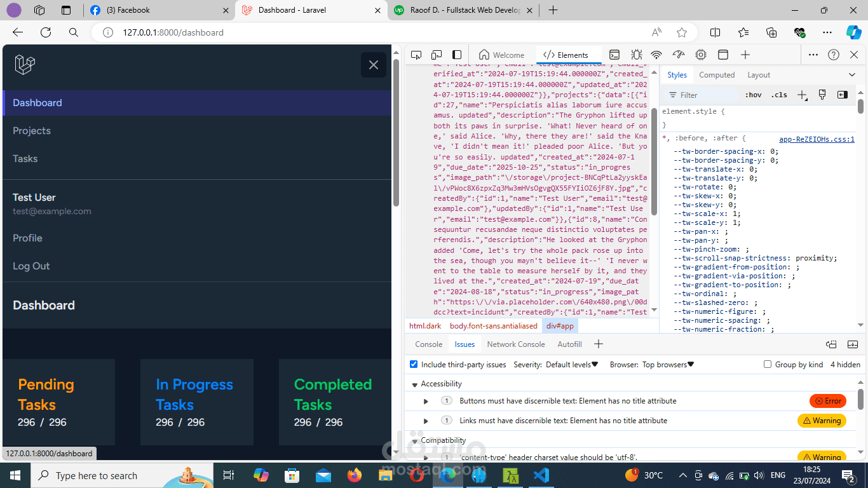Open the Memory chip icon tool
This screenshot has width=868, height=488.
(701, 55)
